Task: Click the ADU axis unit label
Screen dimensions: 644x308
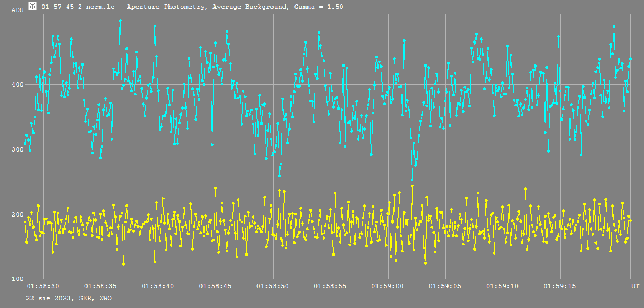Action: 17,10
